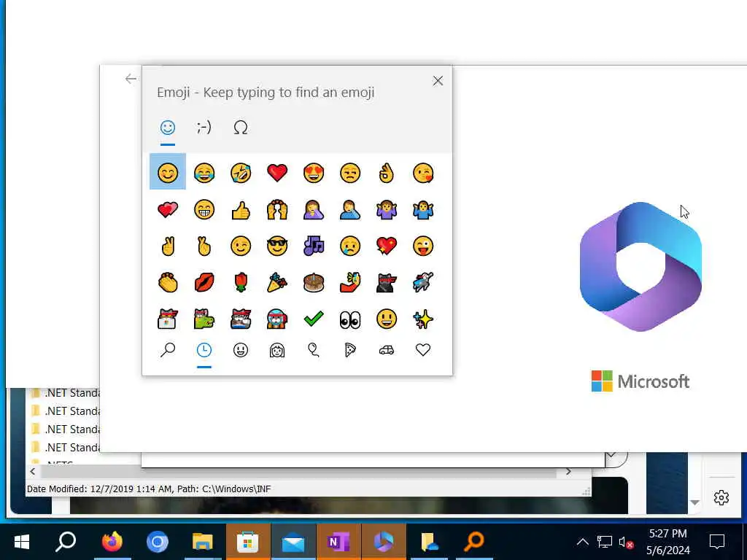
Task: Open celebrations and objects balloon category
Action: 314,351
